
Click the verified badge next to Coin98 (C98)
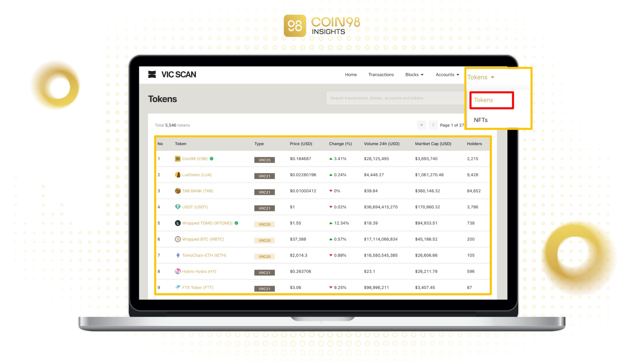coord(212,159)
